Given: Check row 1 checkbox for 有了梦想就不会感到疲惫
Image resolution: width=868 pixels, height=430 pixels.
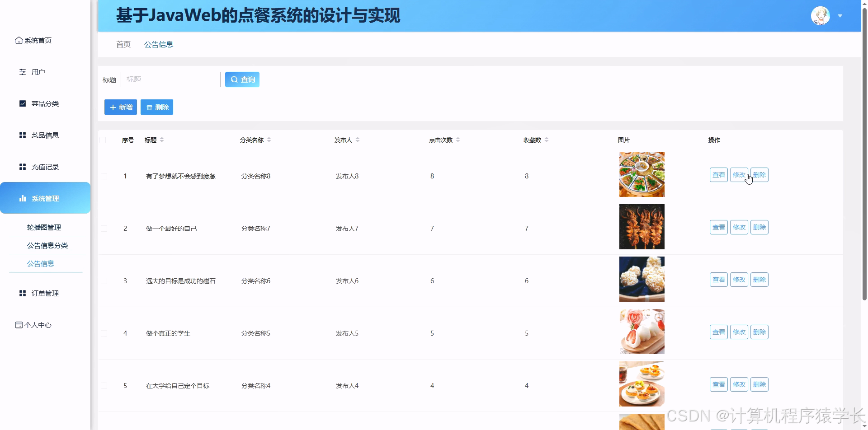Looking at the screenshot, I should click(x=104, y=176).
